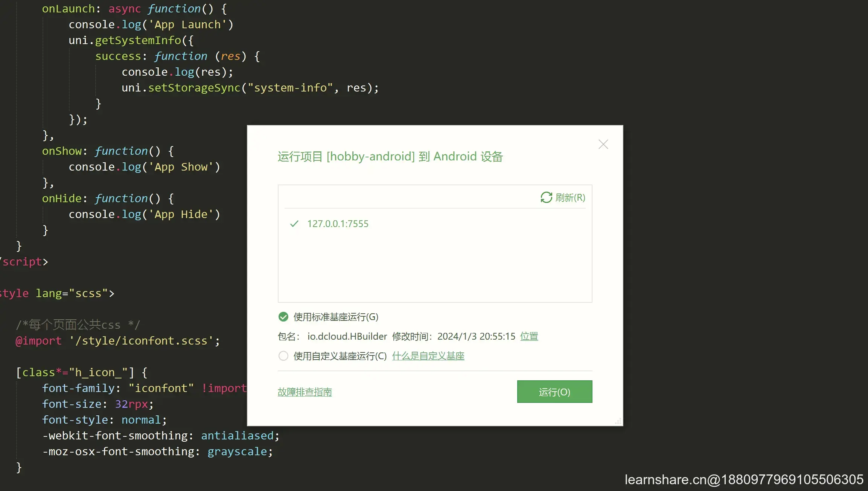The width and height of the screenshot is (868, 491).
Task: Place cursor on uni.getSystemInfo call
Action: pos(137,40)
